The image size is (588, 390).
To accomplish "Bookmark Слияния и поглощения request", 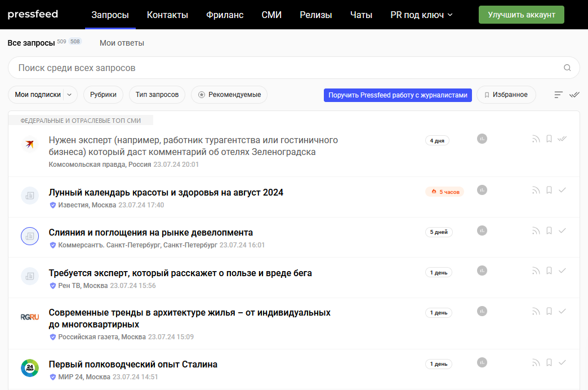I will (549, 231).
